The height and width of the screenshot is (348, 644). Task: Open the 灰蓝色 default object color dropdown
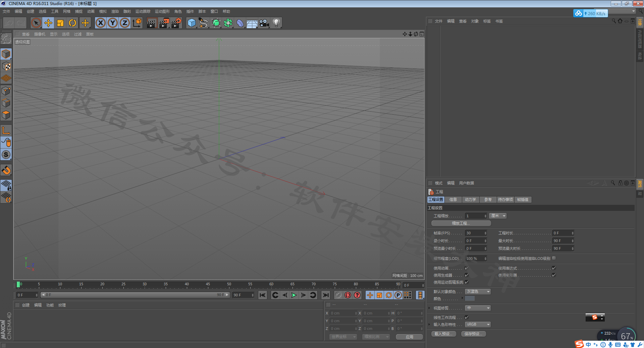[x=478, y=292]
